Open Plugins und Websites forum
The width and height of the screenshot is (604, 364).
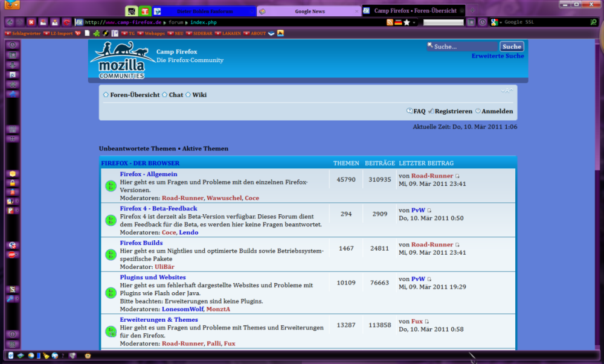[x=153, y=278]
